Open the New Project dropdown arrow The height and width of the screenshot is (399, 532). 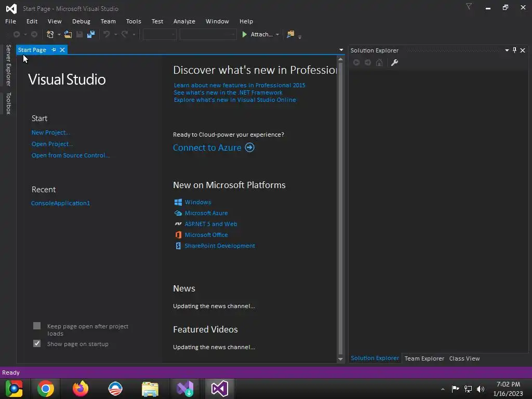(x=59, y=35)
